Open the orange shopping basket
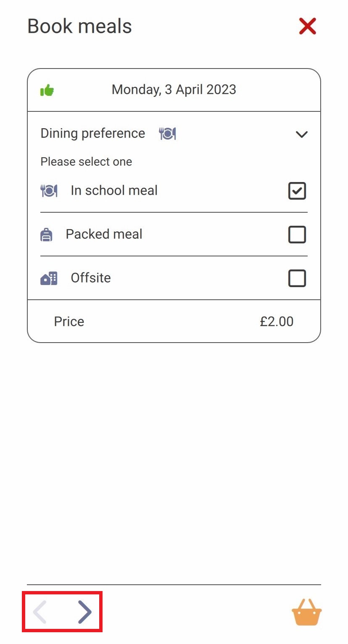 pyautogui.click(x=307, y=612)
